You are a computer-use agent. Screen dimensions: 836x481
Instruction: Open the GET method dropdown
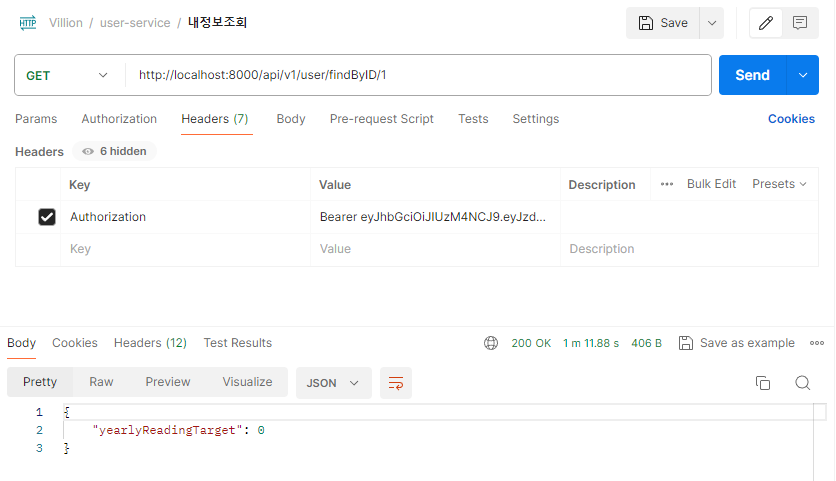tap(67, 75)
